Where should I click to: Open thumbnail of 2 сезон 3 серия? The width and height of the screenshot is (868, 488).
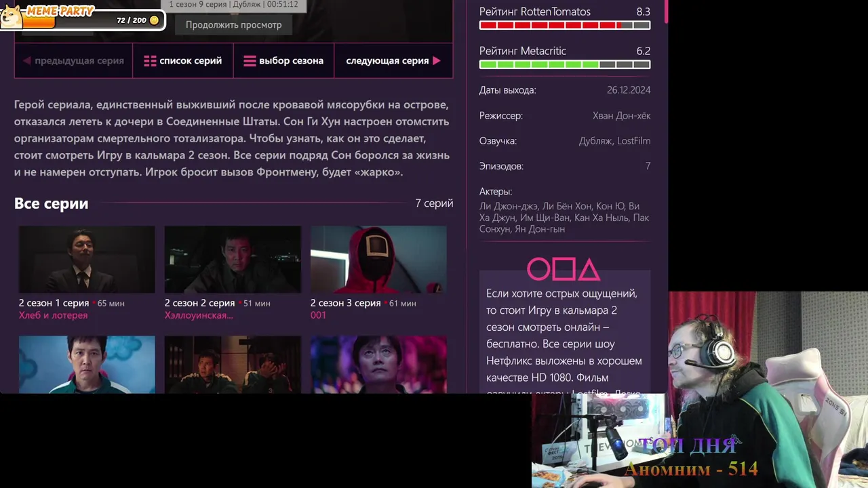click(x=378, y=260)
